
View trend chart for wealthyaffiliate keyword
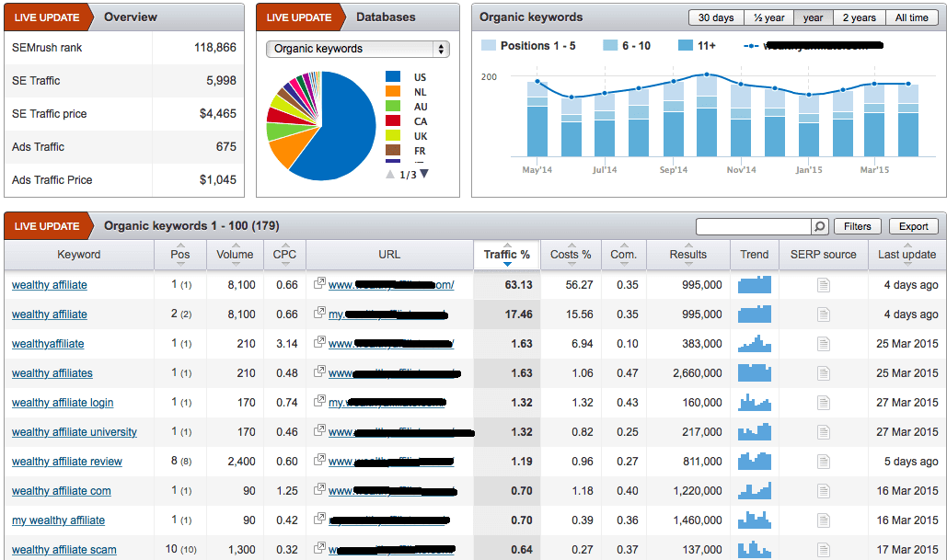[754, 344]
